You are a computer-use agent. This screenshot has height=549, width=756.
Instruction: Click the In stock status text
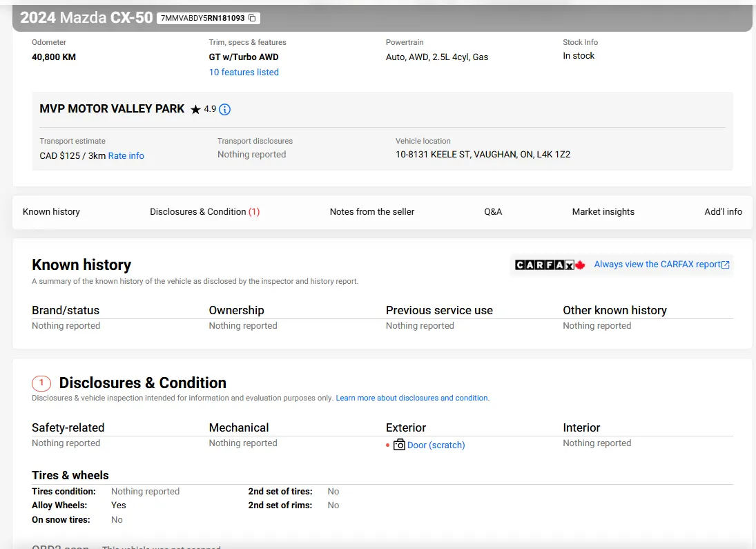pos(579,56)
